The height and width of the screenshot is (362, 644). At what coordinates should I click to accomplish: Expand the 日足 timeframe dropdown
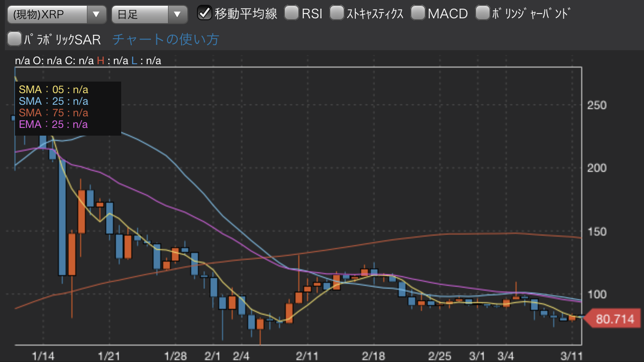point(149,14)
